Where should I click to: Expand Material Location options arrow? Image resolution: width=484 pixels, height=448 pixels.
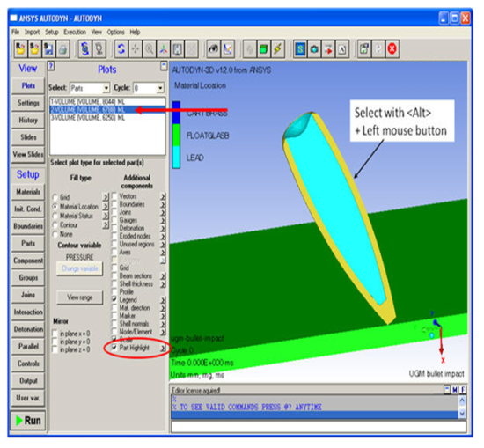tap(106, 206)
